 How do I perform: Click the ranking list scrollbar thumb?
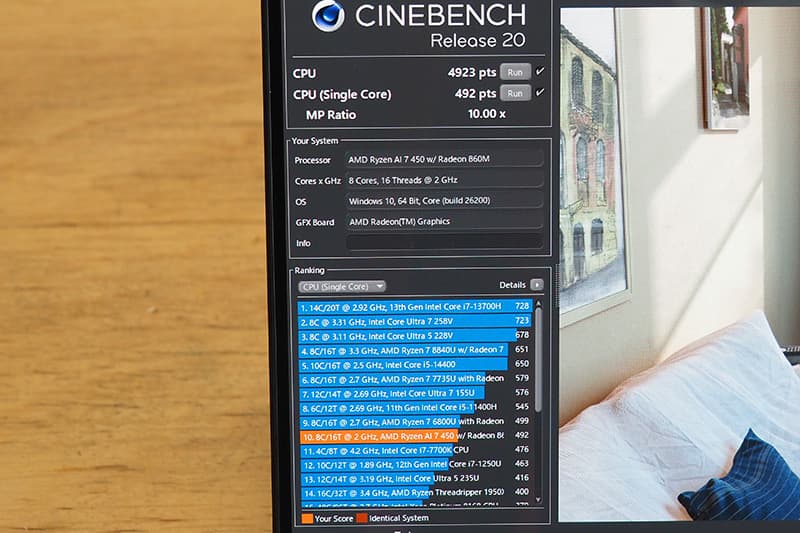[x=538, y=360]
